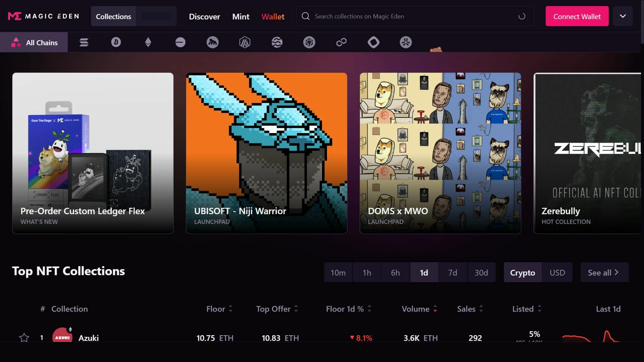Select the Ethereum chain icon
The image size is (644, 362).
pos(148,42)
